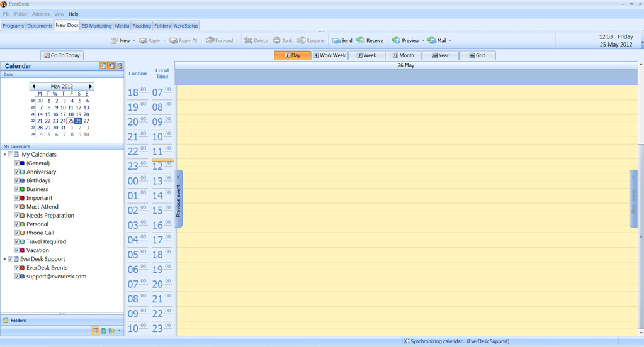Uncheck the Must Attend calendar checkbox
644x347 pixels.
[x=16, y=207]
